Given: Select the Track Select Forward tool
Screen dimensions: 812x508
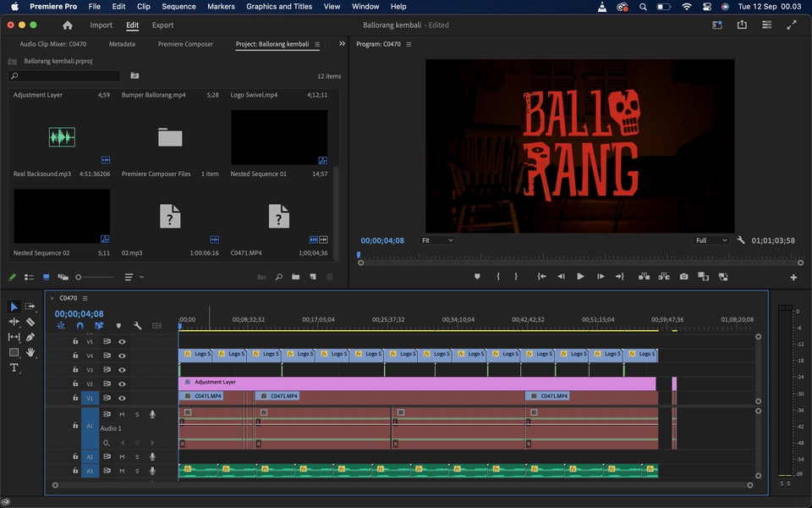Looking at the screenshot, I should tap(30, 306).
